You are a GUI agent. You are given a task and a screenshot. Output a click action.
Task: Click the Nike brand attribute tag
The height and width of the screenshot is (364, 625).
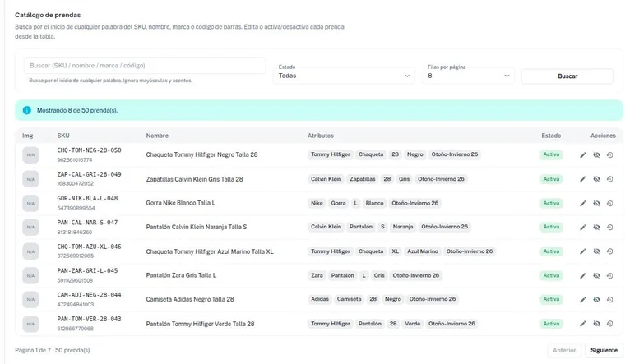317,203
